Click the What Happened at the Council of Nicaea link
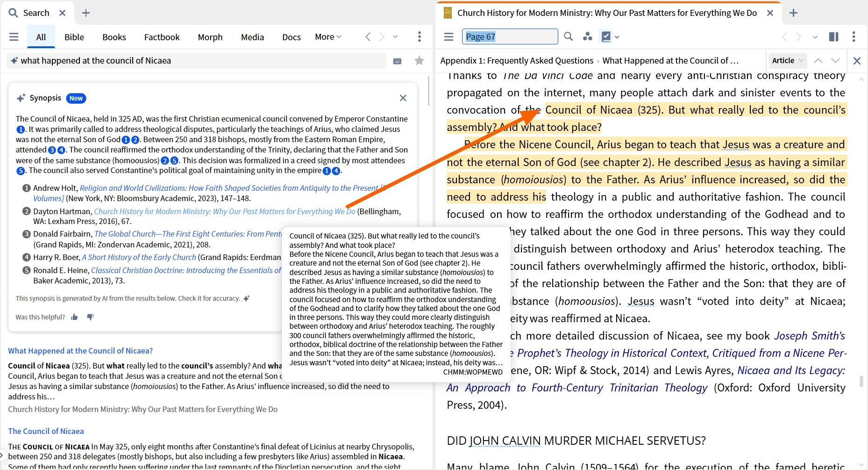Screen dimensions: 868x470 pos(80,350)
